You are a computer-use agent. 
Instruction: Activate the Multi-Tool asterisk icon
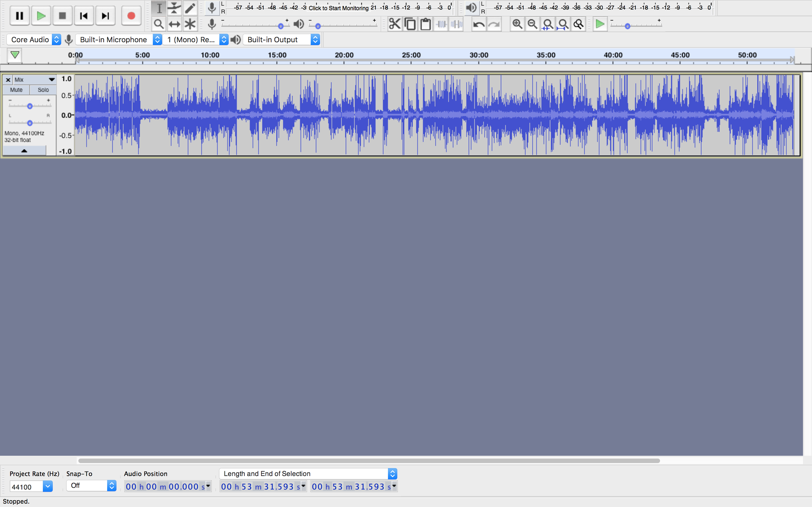pos(190,24)
